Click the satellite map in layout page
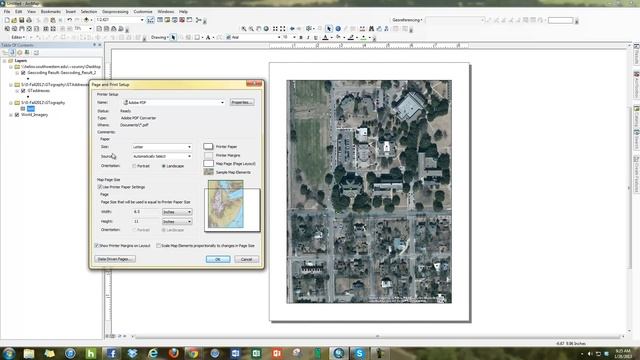Image resolution: width=640 pixels, height=360 pixels. pos(369,191)
